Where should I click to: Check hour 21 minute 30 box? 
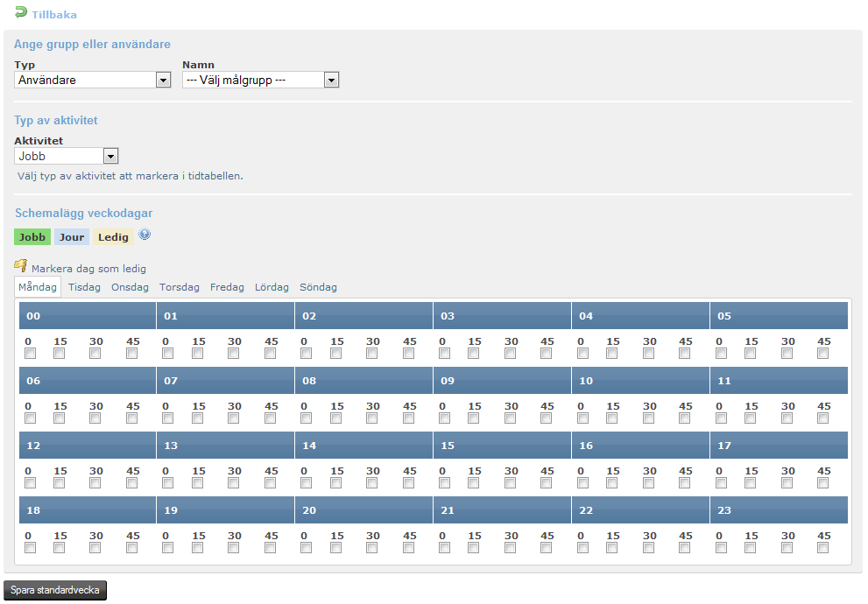pos(511,548)
